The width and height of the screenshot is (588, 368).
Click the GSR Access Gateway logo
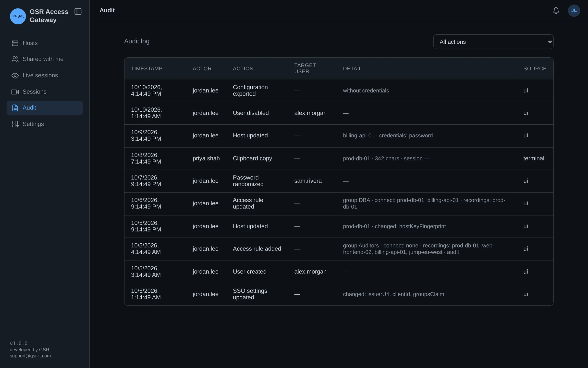(x=18, y=16)
